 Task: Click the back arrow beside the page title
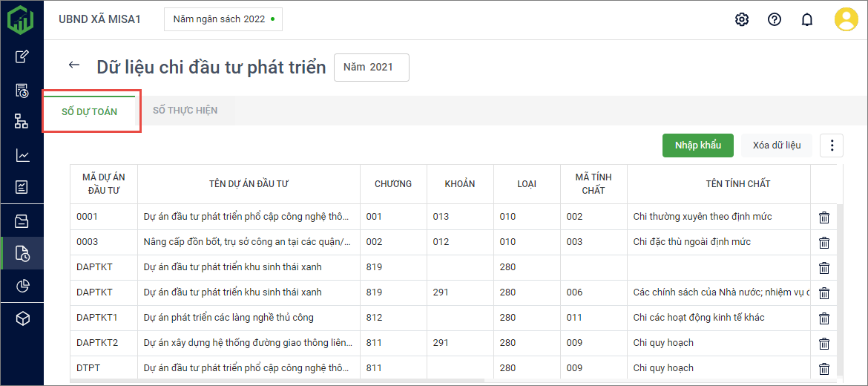(x=74, y=65)
